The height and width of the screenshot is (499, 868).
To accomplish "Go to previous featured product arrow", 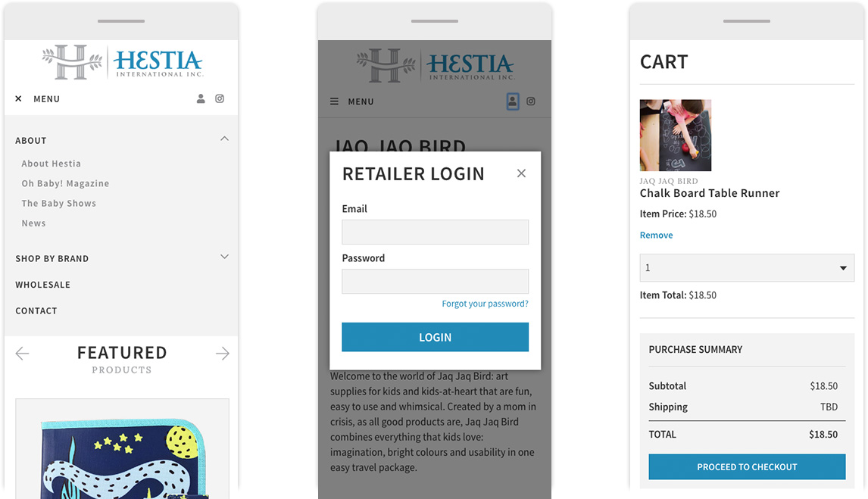I will pos(22,354).
